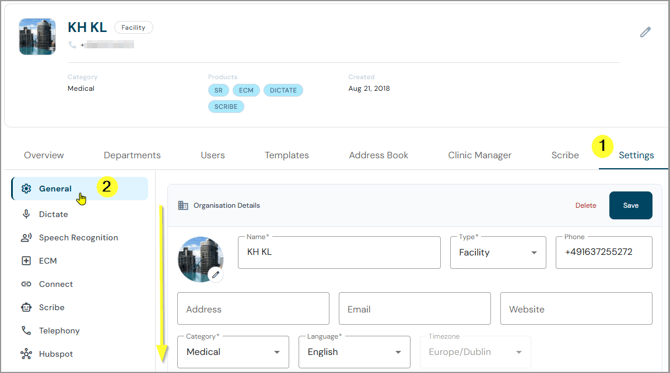Click the Dictate microphone icon
The width and height of the screenshot is (670, 373).
click(26, 214)
